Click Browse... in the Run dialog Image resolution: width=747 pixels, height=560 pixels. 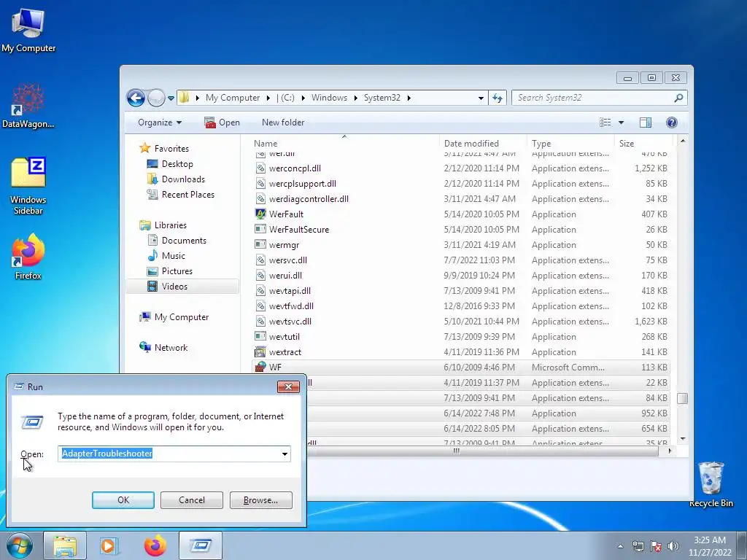[260, 500]
